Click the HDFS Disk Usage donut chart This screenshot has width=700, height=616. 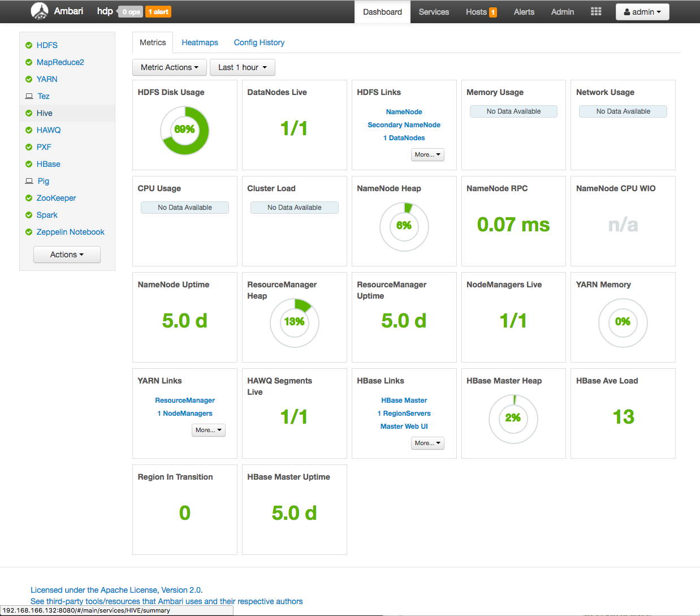tap(184, 131)
